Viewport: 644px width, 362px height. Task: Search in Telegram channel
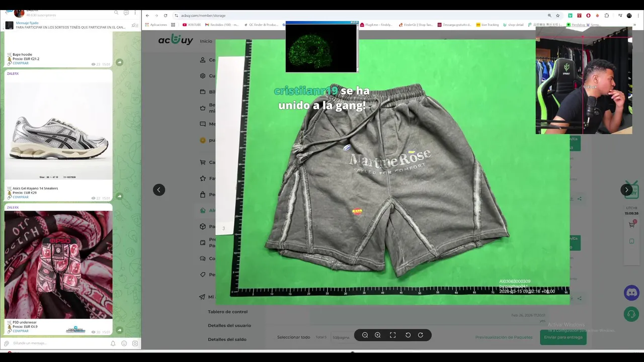click(116, 13)
